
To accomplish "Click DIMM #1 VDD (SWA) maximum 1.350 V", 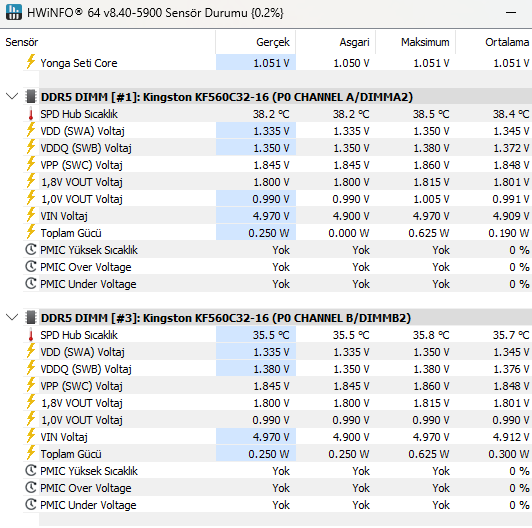I will point(431,131).
